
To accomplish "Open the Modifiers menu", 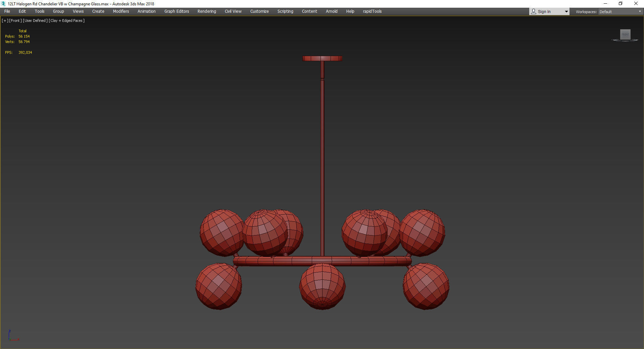I will tap(121, 11).
